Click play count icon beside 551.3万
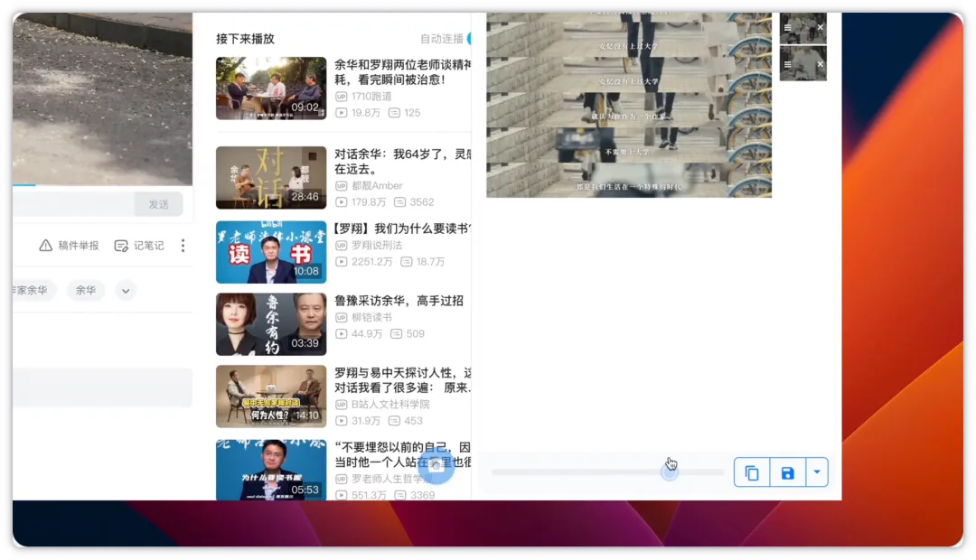Image resolution: width=976 pixels, height=560 pixels. pos(341,495)
